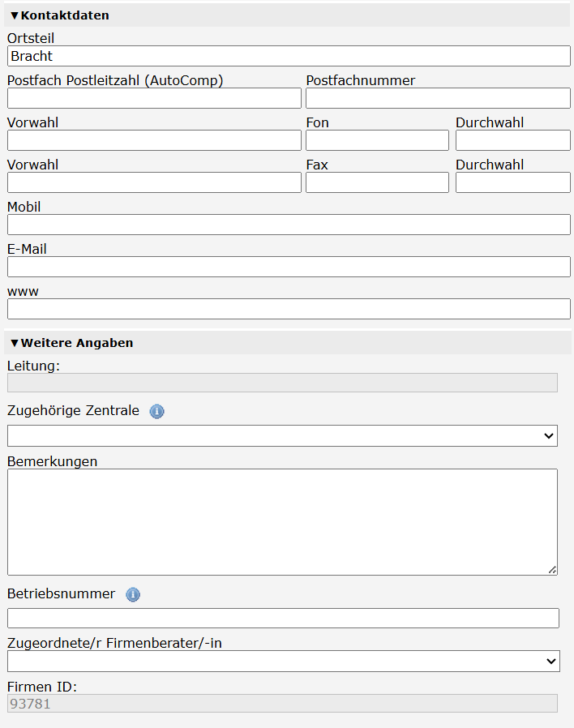The height and width of the screenshot is (728, 574).
Task: Focus the Fax number input
Action: 377,182
